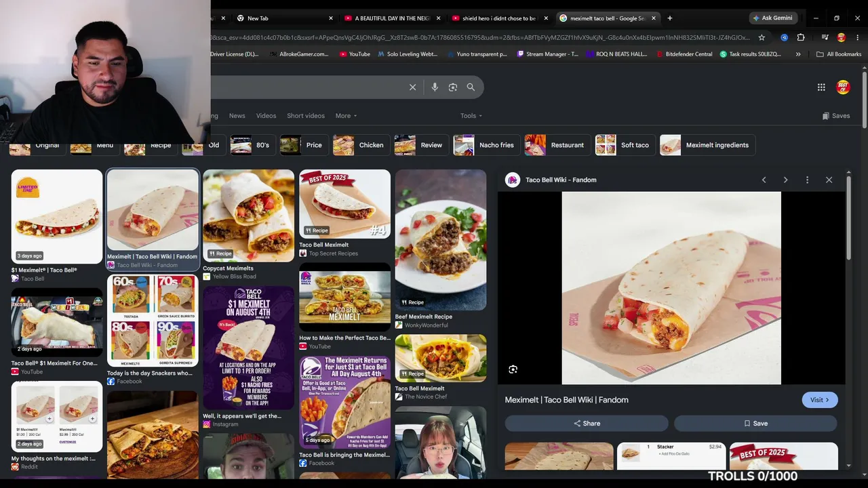Click the magnifying glass search button
Viewport: 868px width, 488px height.
pos(471,87)
